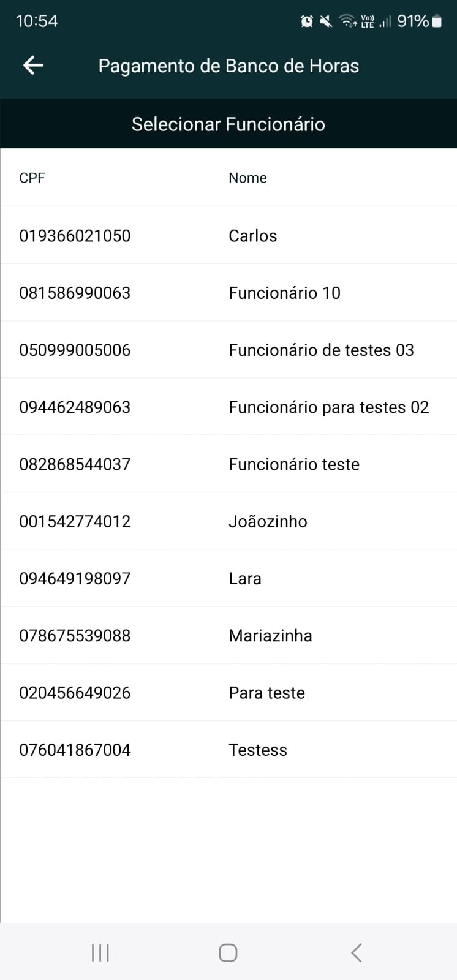Tap the muted sound status icon
Screen dimensions: 457x980
[326, 21]
